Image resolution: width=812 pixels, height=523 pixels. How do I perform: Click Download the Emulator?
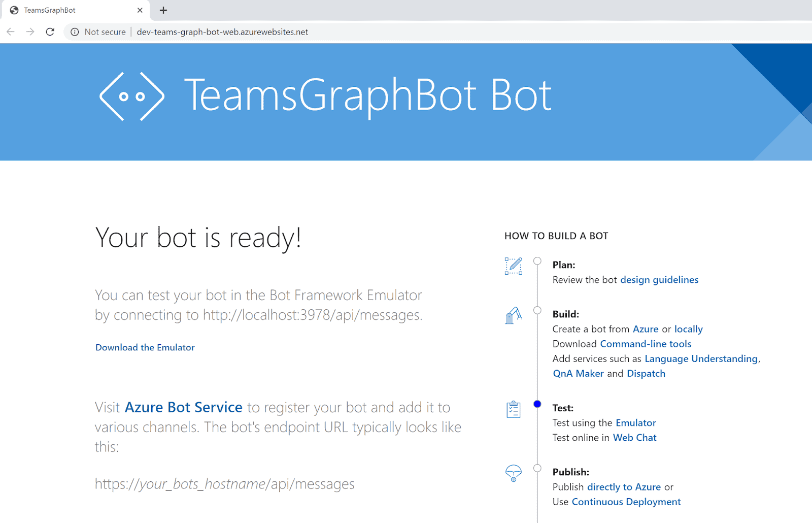pos(145,347)
